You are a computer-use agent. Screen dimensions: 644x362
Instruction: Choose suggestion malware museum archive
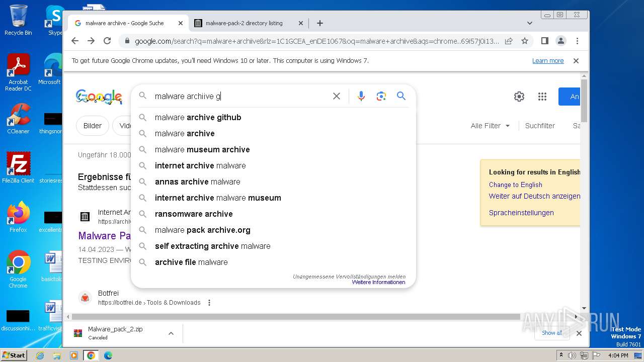273,149
